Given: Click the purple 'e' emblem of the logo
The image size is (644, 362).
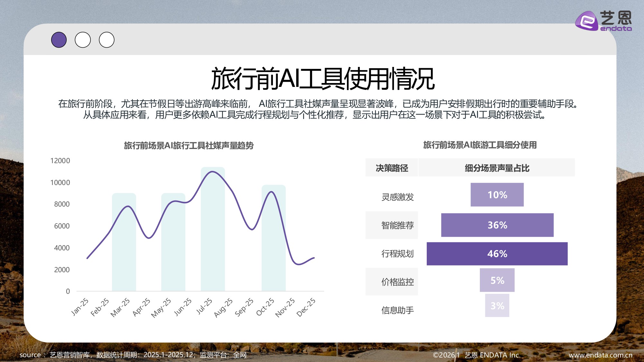Looking at the screenshot, I should point(587,20).
